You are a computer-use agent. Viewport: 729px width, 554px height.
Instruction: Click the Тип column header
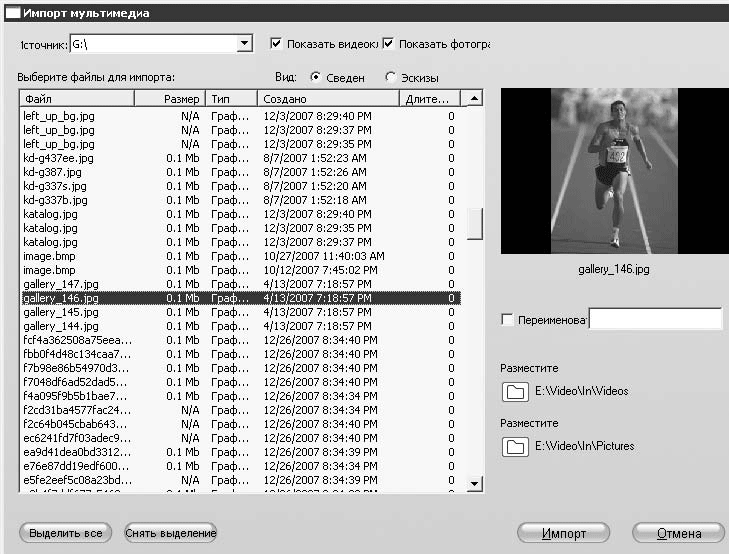point(232,99)
